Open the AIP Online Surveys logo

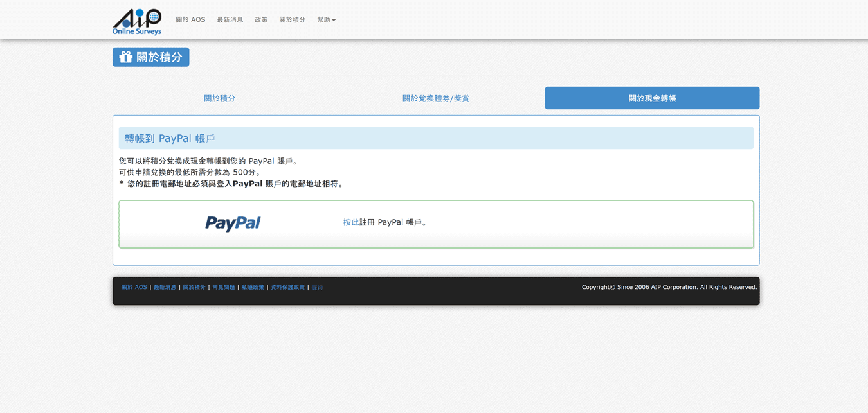[x=137, y=21]
